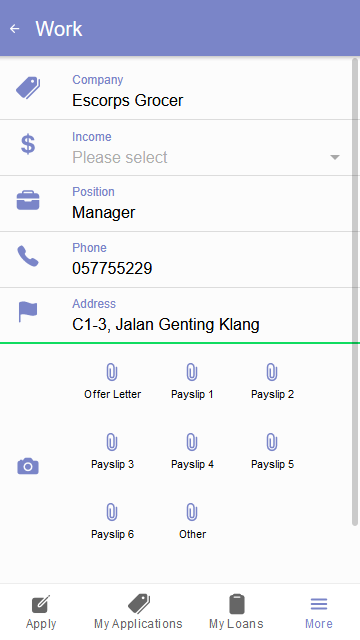This screenshot has width=360, height=640.
Task: Switch to the Apply tab
Action: 41,611
